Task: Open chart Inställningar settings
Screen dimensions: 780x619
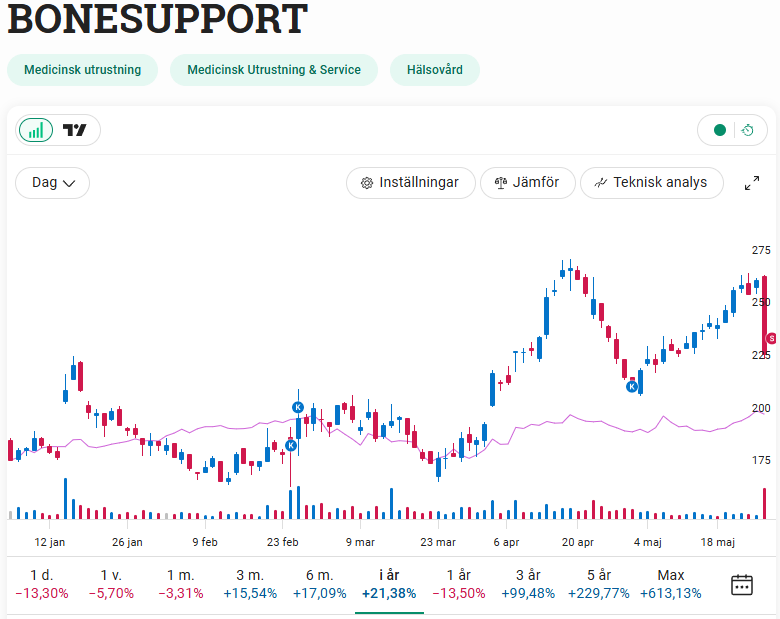Action: [410, 183]
